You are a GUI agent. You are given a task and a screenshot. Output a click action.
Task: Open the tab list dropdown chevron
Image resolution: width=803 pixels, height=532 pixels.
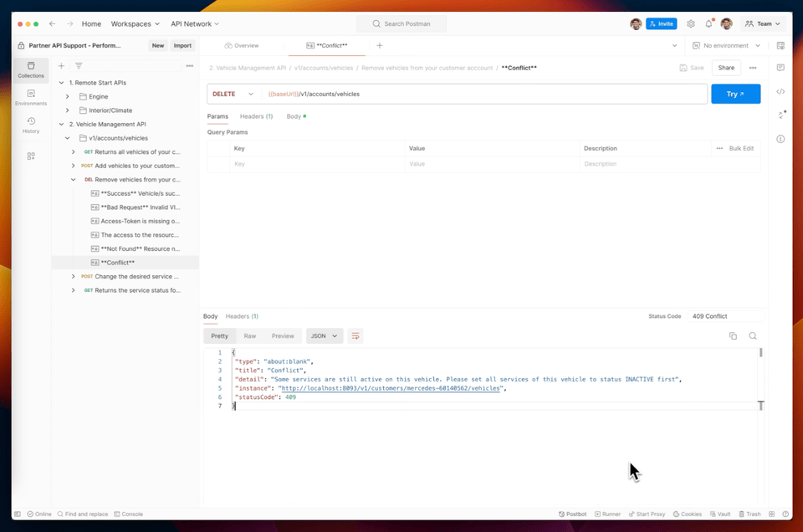pos(674,45)
